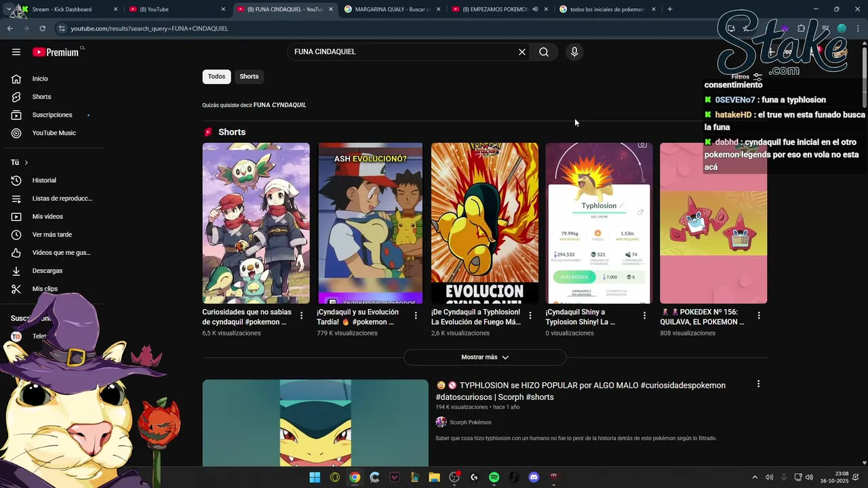The image size is (868, 488).
Task: Select the Todos filter chip
Action: click(216, 77)
